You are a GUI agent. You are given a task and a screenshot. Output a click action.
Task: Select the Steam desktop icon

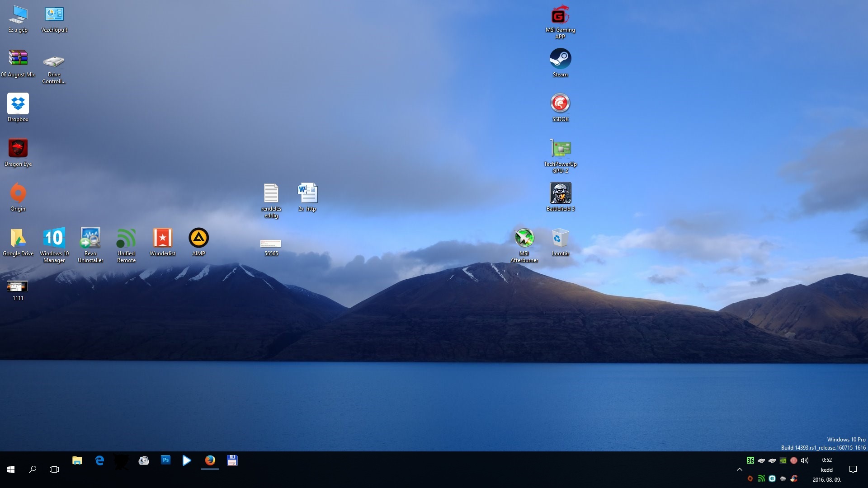[x=561, y=64]
